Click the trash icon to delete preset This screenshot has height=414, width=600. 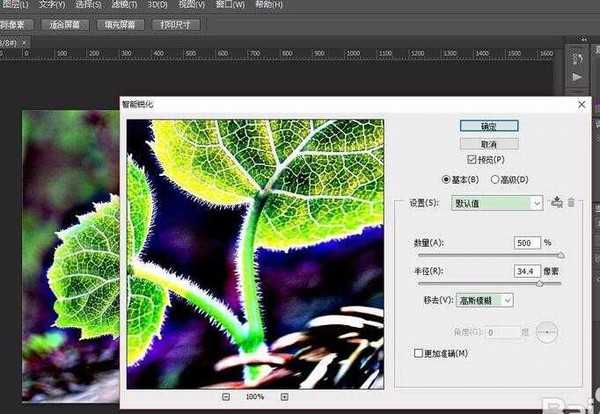571,203
